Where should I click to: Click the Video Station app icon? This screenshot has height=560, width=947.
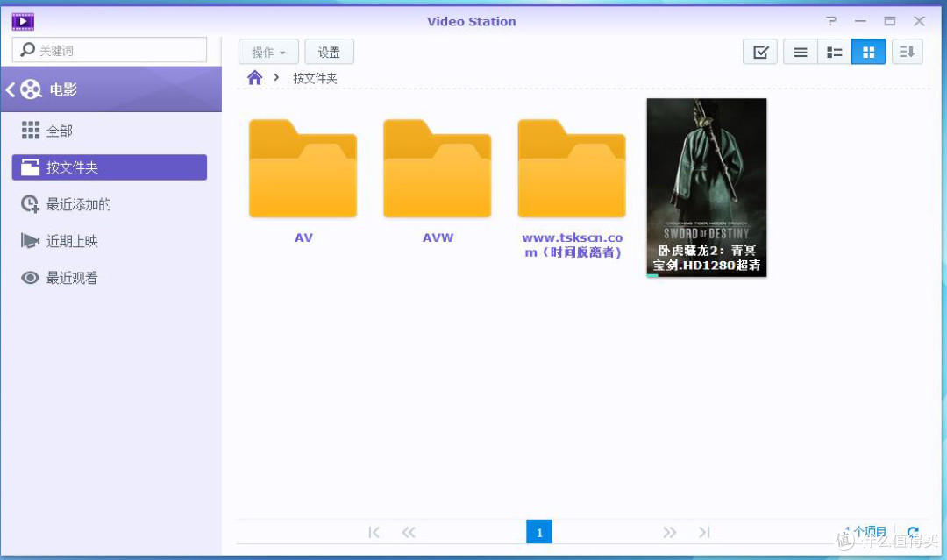(x=23, y=22)
